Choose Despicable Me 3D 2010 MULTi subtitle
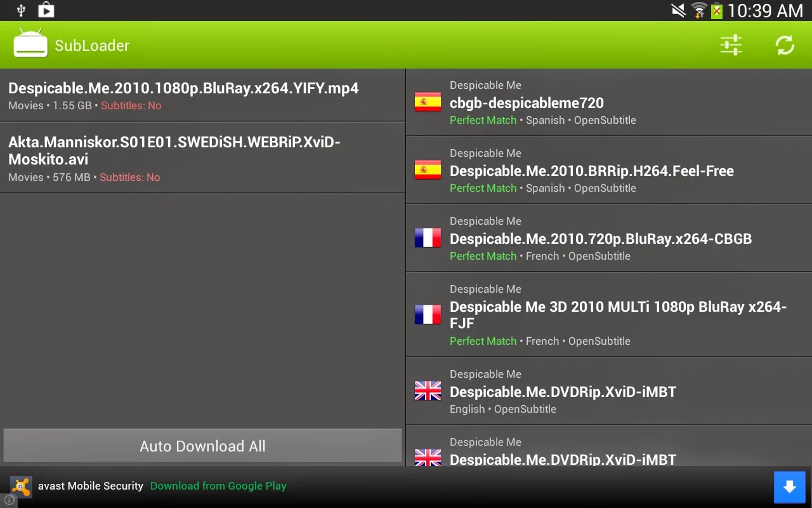Screen dimensions: 812x508 [x=609, y=315]
